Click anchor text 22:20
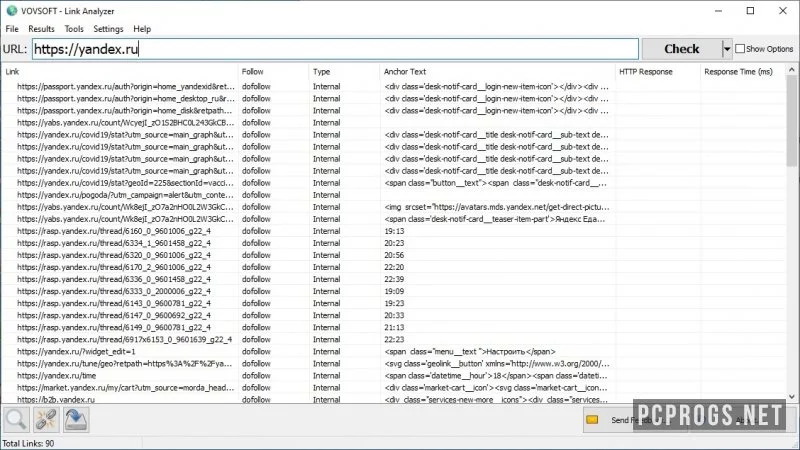This screenshot has height=450, width=800. [394, 267]
